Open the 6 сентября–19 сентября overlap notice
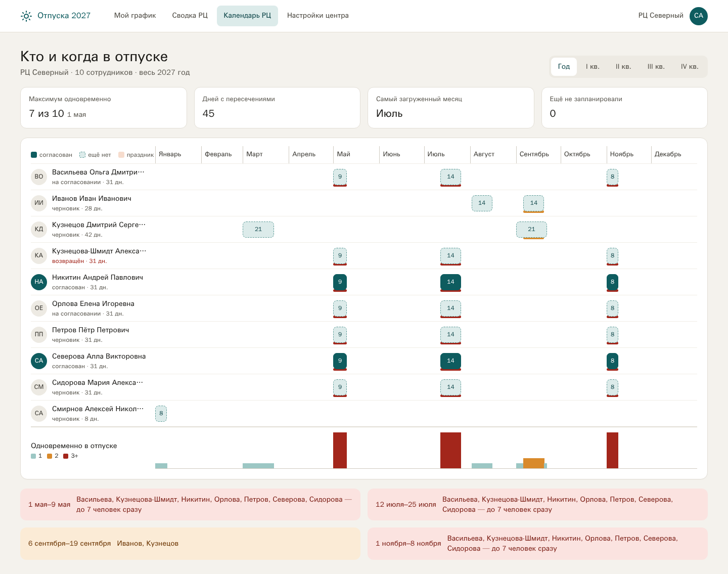Viewport: 728px width, 574px height. 190,544
